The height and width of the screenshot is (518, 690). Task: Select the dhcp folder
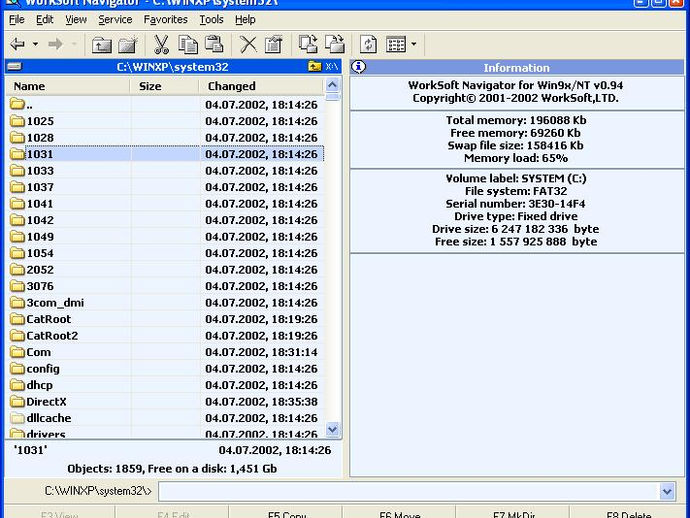pos(165,385)
